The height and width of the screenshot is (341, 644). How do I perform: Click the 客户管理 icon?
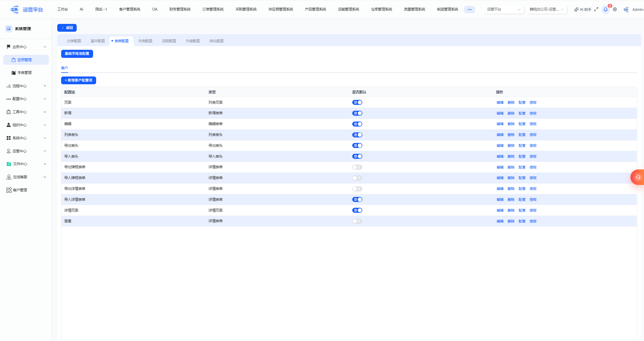point(9,190)
